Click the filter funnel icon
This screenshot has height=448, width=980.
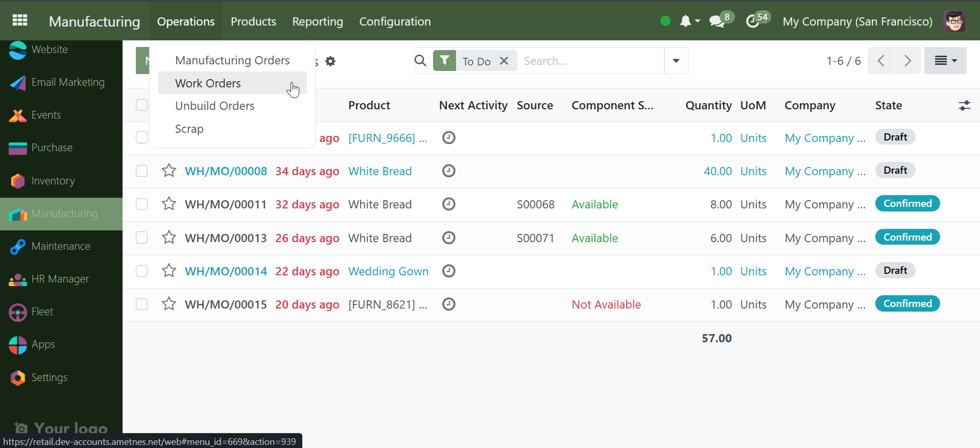point(445,61)
